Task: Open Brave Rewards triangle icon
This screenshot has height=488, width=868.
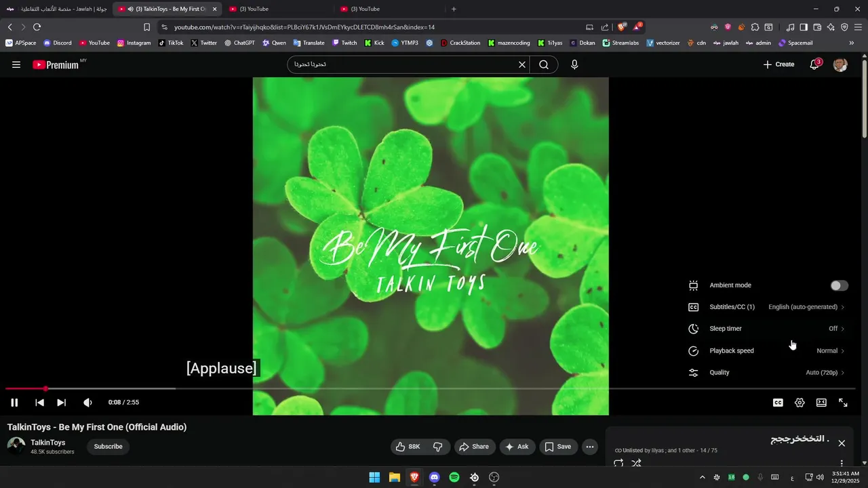Action: coord(636,27)
